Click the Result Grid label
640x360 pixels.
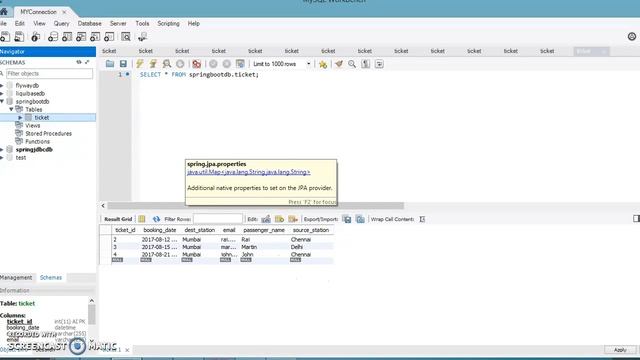click(118, 219)
